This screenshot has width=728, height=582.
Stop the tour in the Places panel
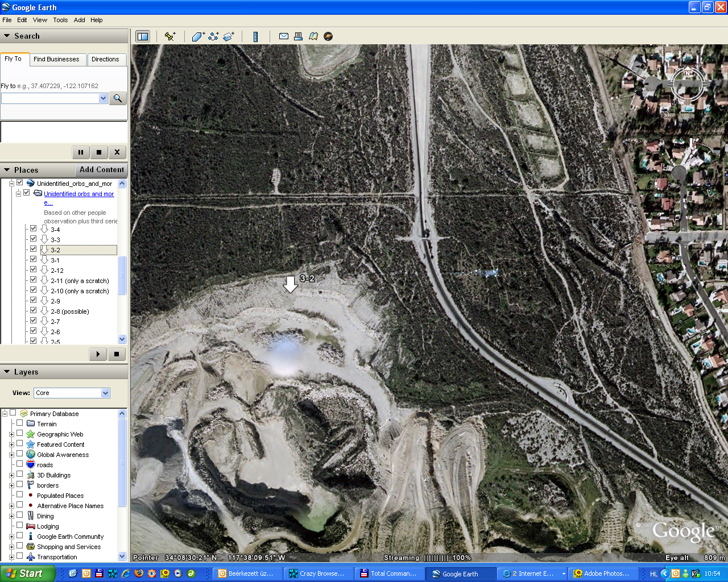tap(117, 354)
